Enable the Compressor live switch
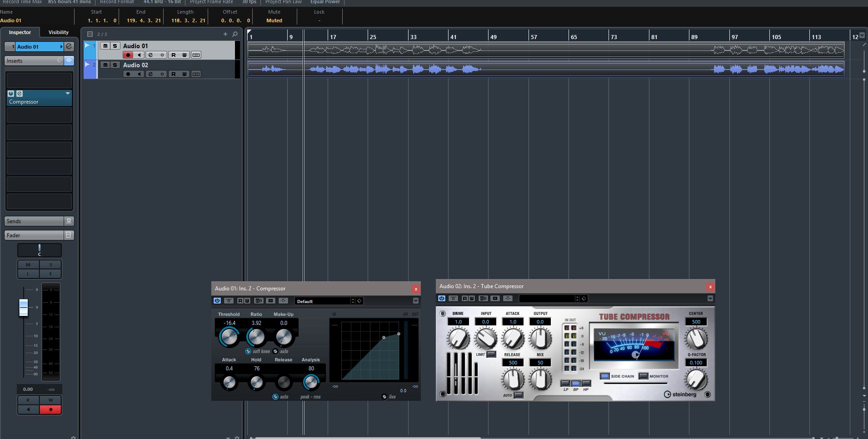 (x=384, y=397)
